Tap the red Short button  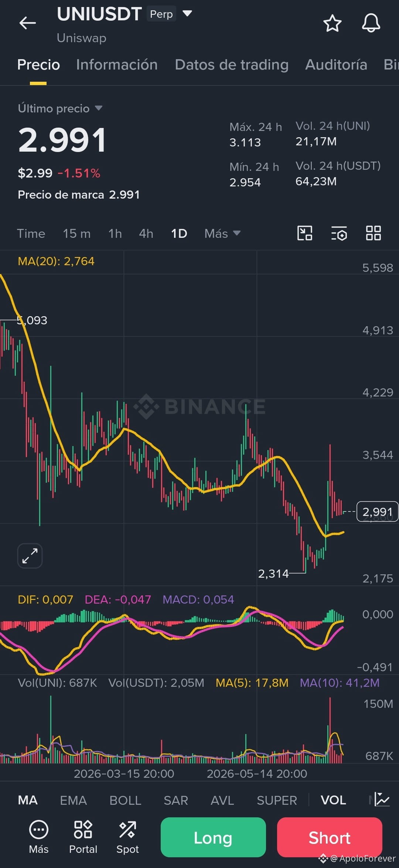[x=330, y=837]
